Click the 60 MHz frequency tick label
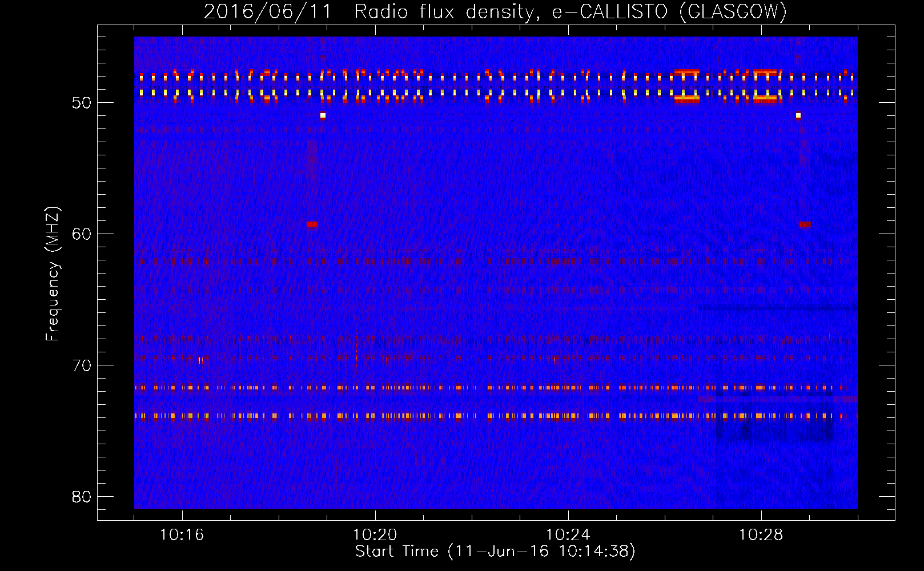The image size is (924, 571). pyautogui.click(x=82, y=234)
